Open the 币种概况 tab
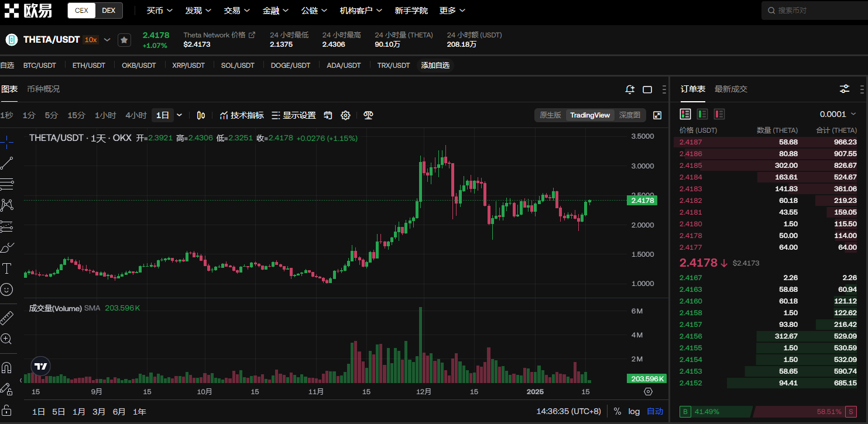Image resolution: width=868 pixels, height=424 pixels. tap(43, 89)
